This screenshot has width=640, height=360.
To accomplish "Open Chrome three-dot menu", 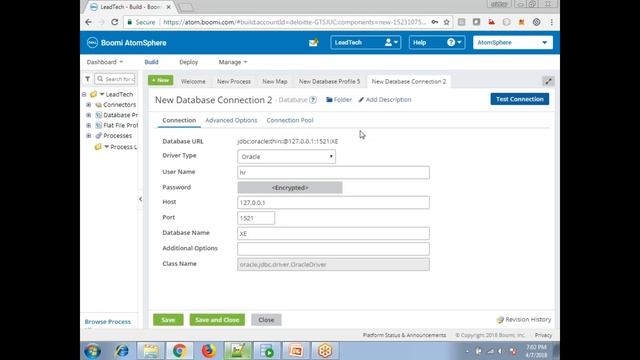I will pyautogui.click(x=551, y=22).
